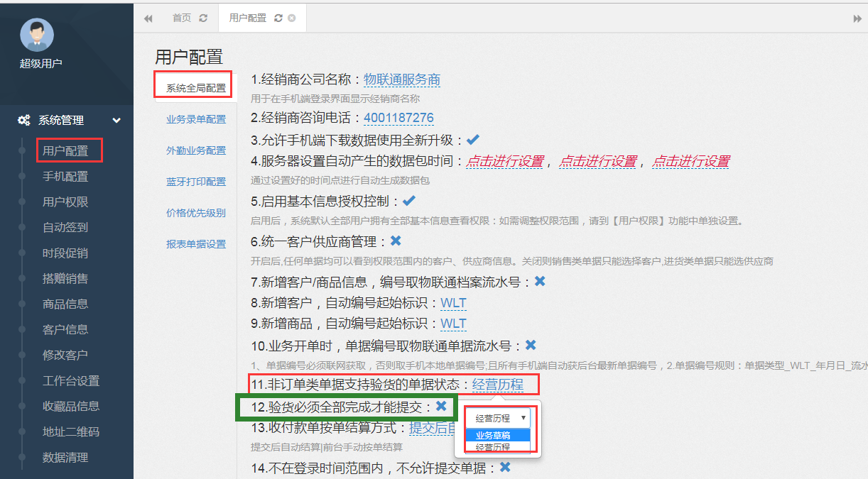The height and width of the screenshot is (479, 868).
Task: Click the second 点击进行设置 time link
Action: pos(598,162)
